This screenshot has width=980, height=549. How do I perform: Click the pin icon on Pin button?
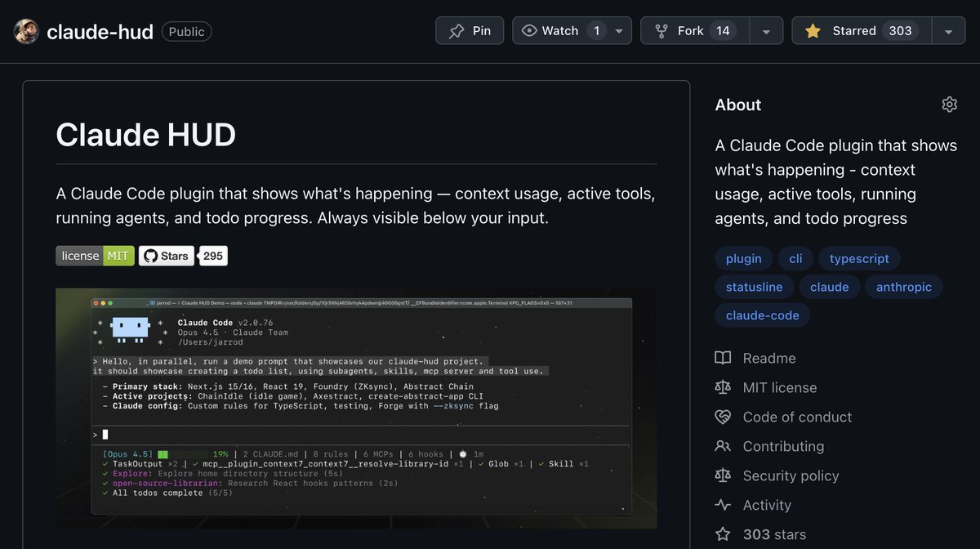pyautogui.click(x=457, y=31)
